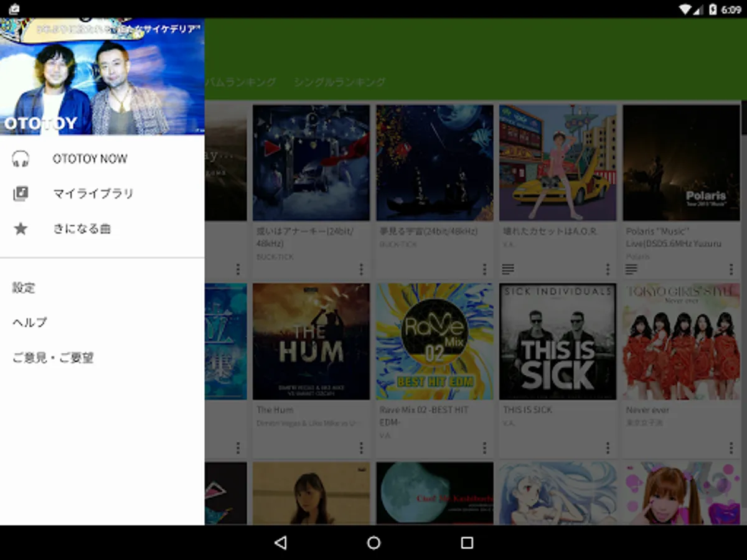Open overflow menu for Rave Mix 02
Viewport: 747px width, 560px height.
click(x=484, y=447)
